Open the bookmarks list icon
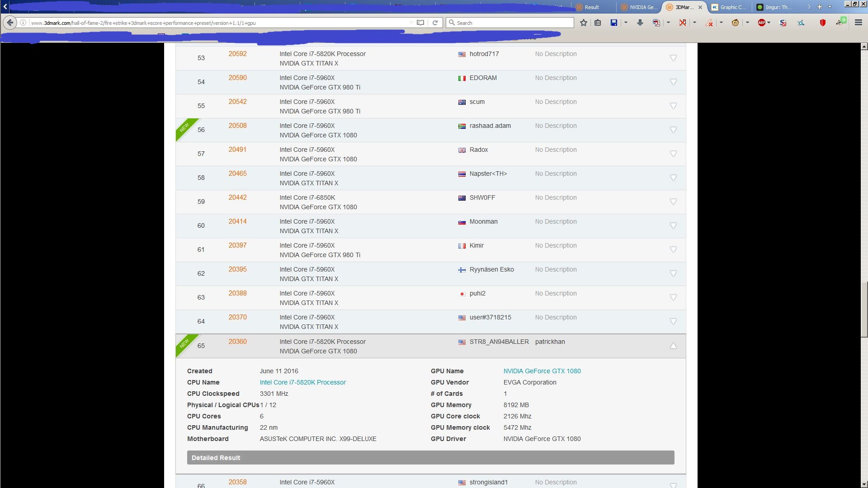 click(598, 23)
